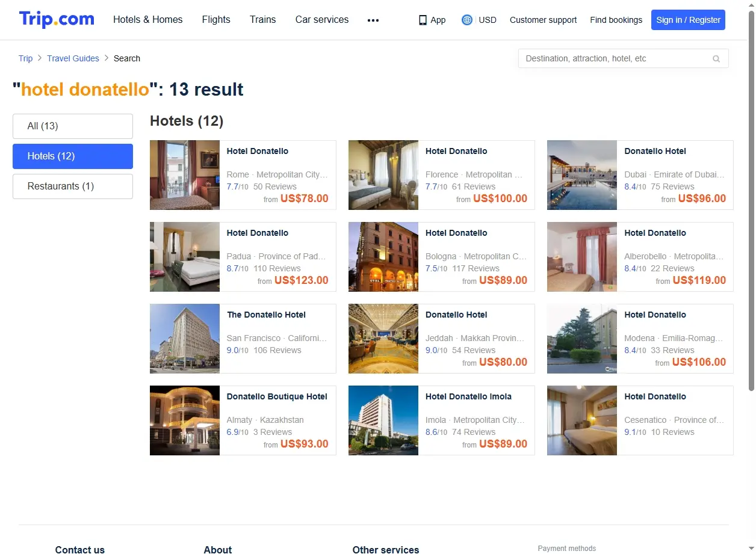The width and height of the screenshot is (756, 554).
Task: Click '106 Reviews' on San Francisco hotel
Action: [x=277, y=350]
